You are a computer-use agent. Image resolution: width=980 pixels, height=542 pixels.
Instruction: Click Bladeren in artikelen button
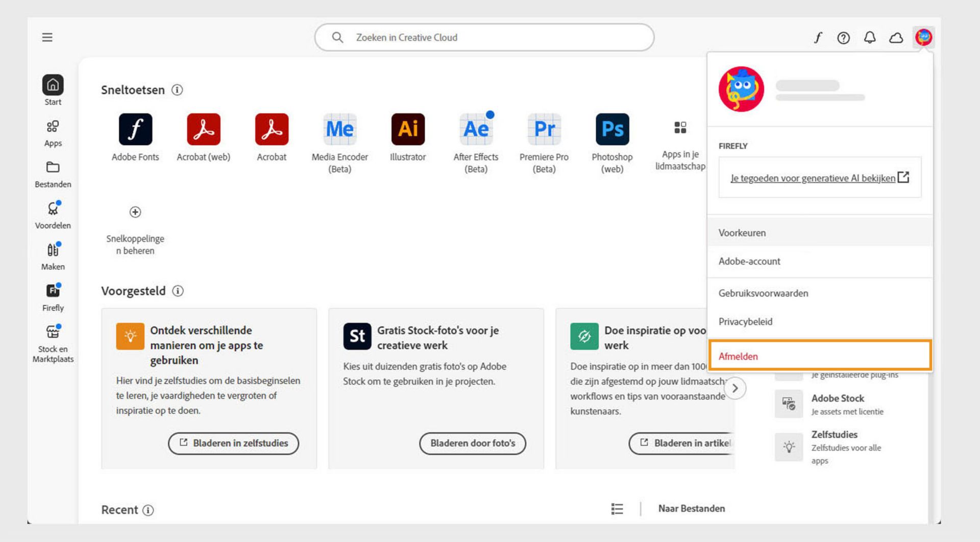point(682,443)
